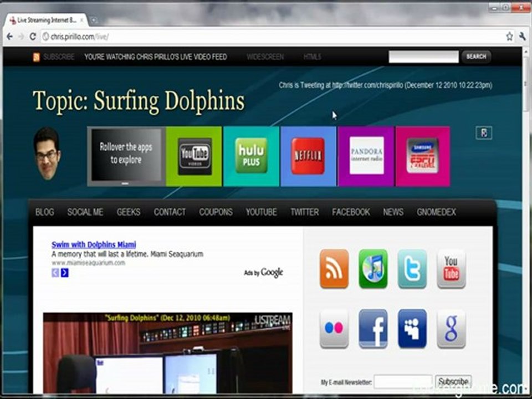This screenshot has width=532, height=399.
Task: Click the HTML5 link
Action: click(312, 57)
